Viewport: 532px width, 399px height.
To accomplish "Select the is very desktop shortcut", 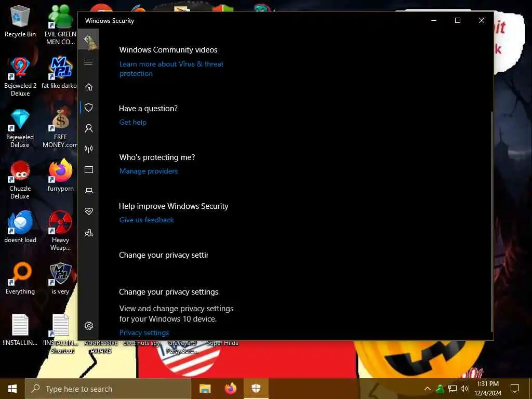I will point(60,279).
